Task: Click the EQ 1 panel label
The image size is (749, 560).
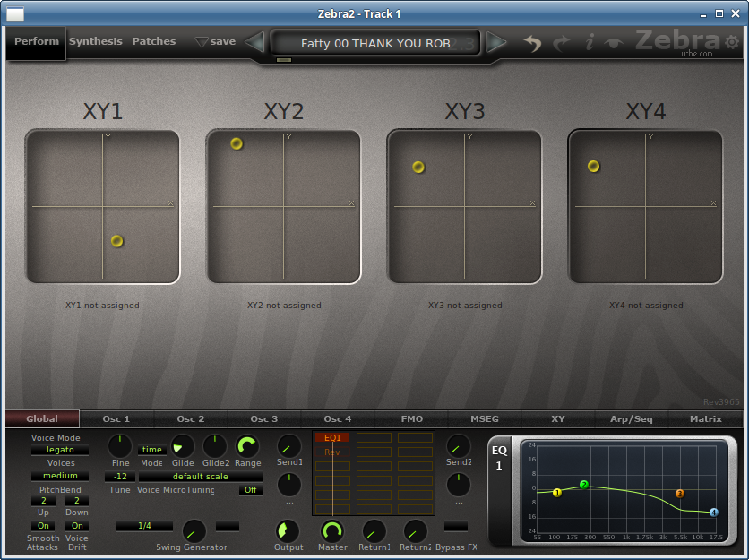Action: click(x=499, y=457)
